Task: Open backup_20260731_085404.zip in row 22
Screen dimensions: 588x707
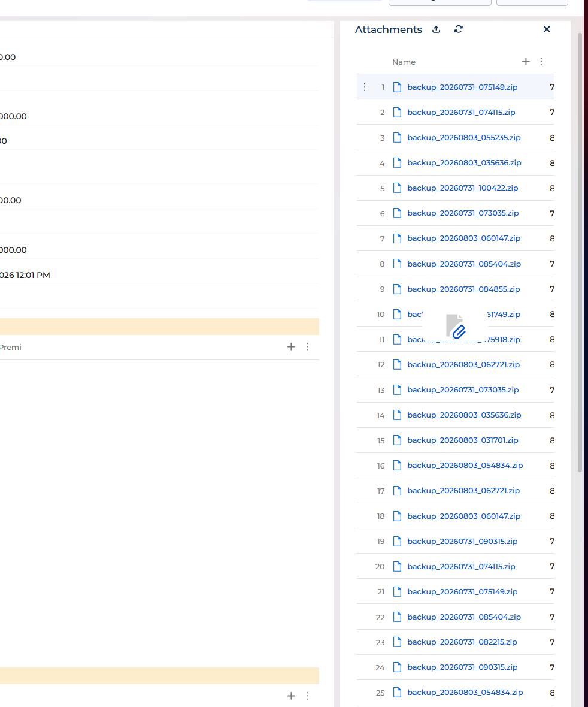Action: 464,617
